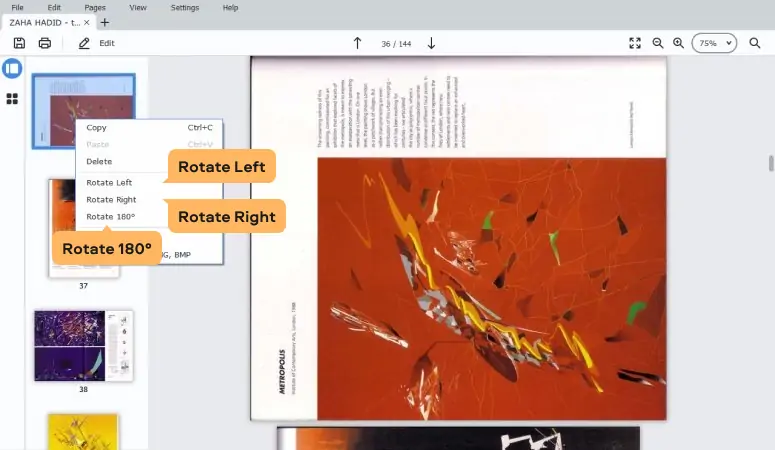Click the Edit pencil icon
The width and height of the screenshot is (775, 450).
point(84,44)
